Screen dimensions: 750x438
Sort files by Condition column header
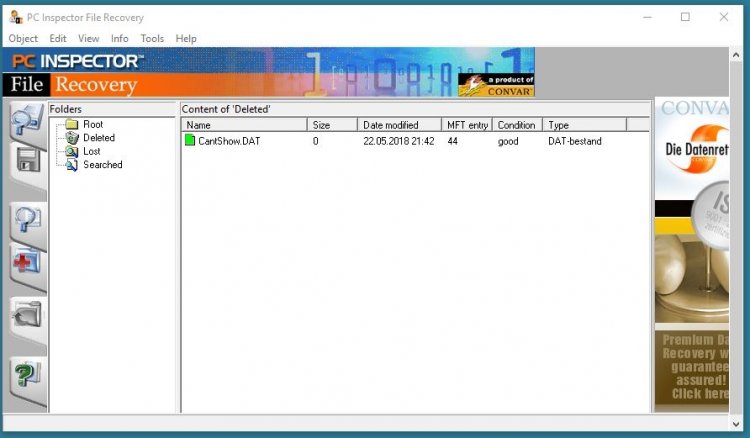[517, 125]
